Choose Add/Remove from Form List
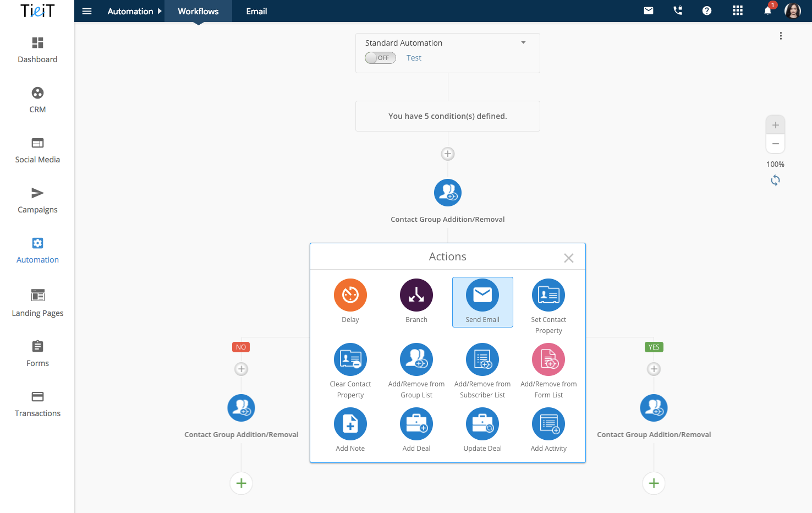This screenshot has width=812, height=513. coord(548,360)
